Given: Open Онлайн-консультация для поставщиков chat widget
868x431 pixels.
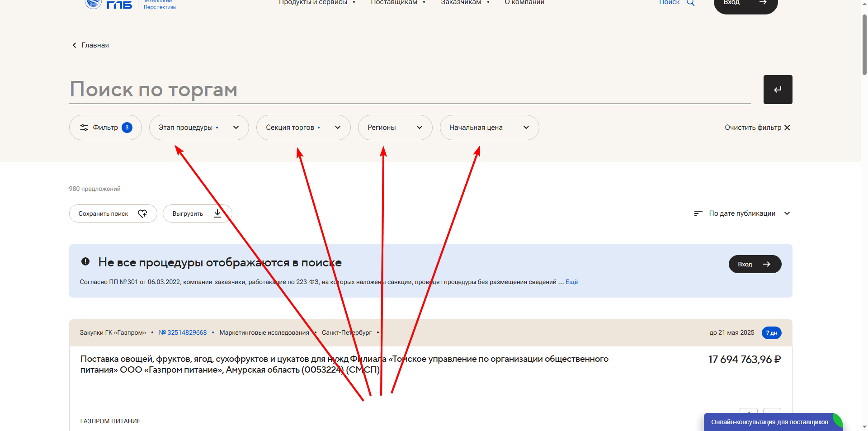Looking at the screenshot, I should tap(773, 422).
